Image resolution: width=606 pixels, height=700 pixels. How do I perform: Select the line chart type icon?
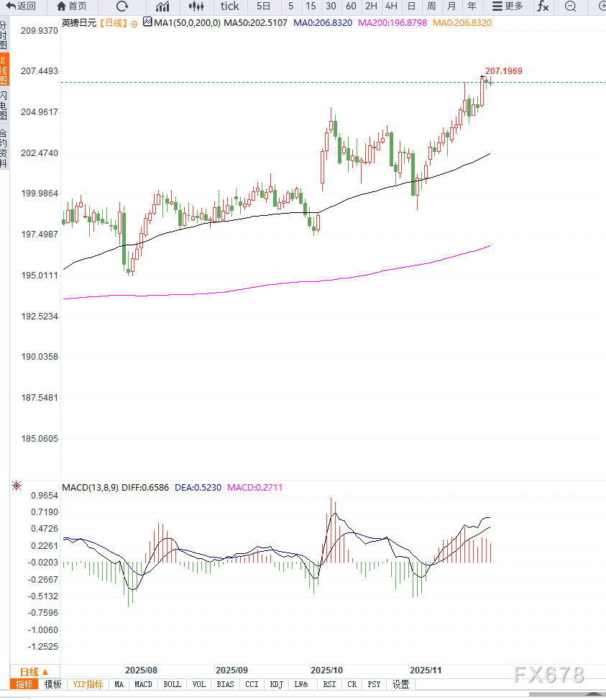pos(162,6)
